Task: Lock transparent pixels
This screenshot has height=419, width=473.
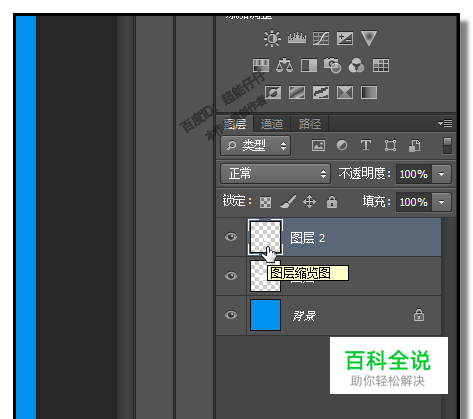Action: pos(265,202)
